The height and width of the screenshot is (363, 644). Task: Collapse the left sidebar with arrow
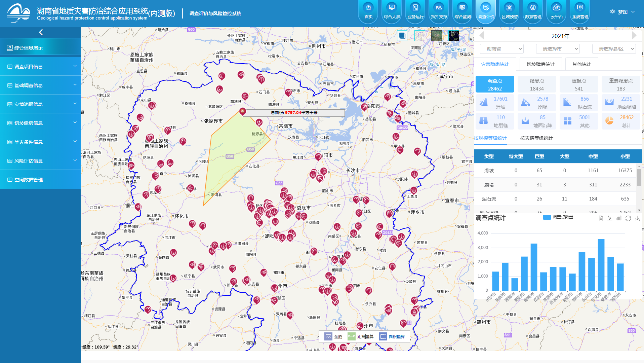pyautogui.click(x=41, y=32)
